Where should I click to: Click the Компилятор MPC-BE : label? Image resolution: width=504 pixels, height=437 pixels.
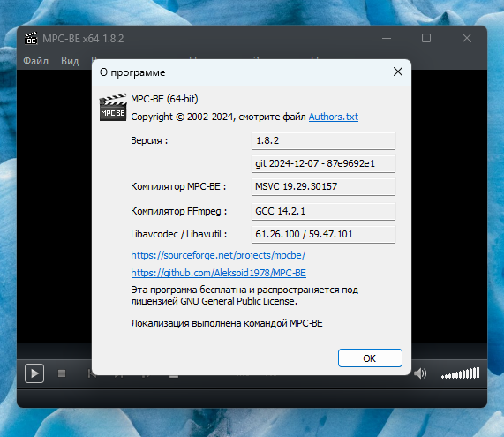(x=178, y=186)
